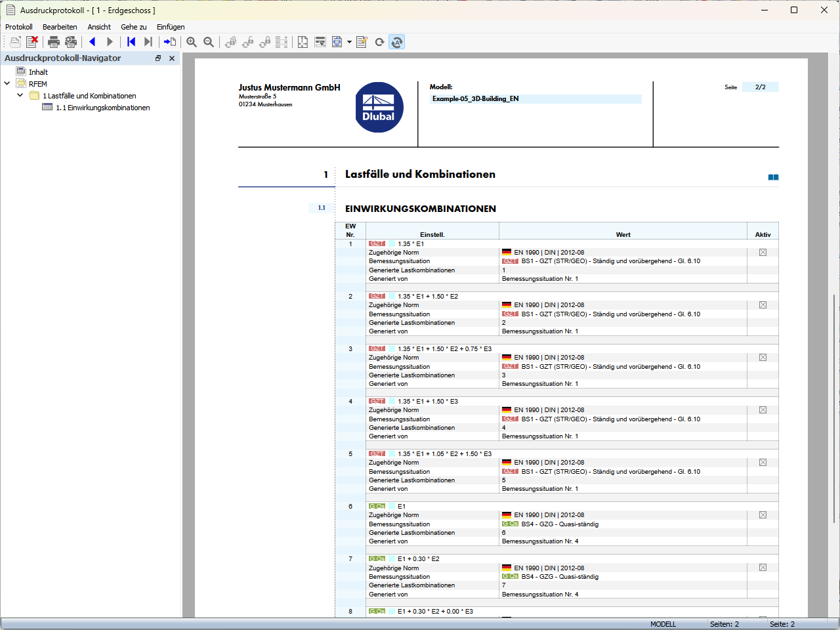Go to next page with gray right arrow
Screen dimensions: 840x630
pos(110,42)
